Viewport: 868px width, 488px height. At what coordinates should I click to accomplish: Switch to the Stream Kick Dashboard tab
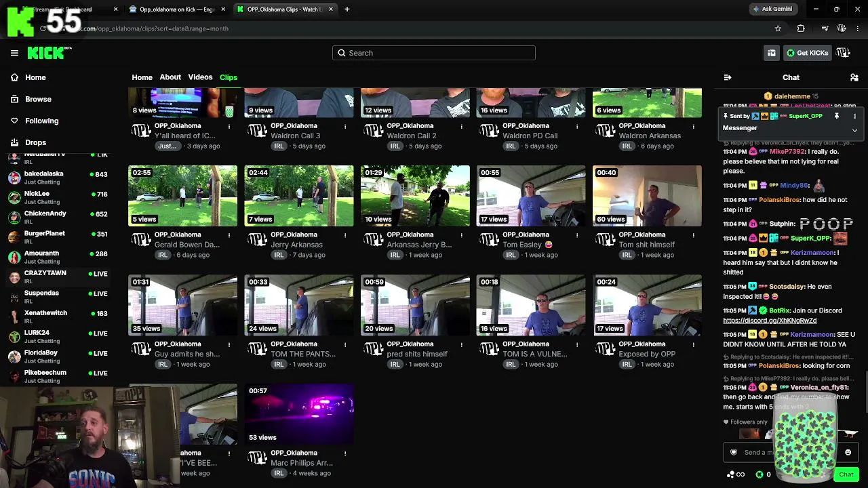[x=66, y=9]
